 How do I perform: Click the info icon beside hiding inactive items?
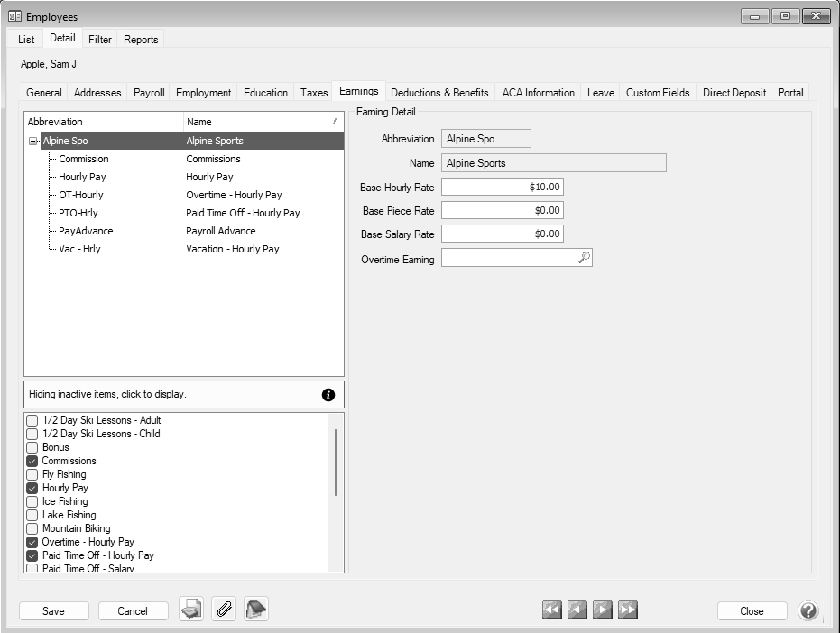[328, 395]
